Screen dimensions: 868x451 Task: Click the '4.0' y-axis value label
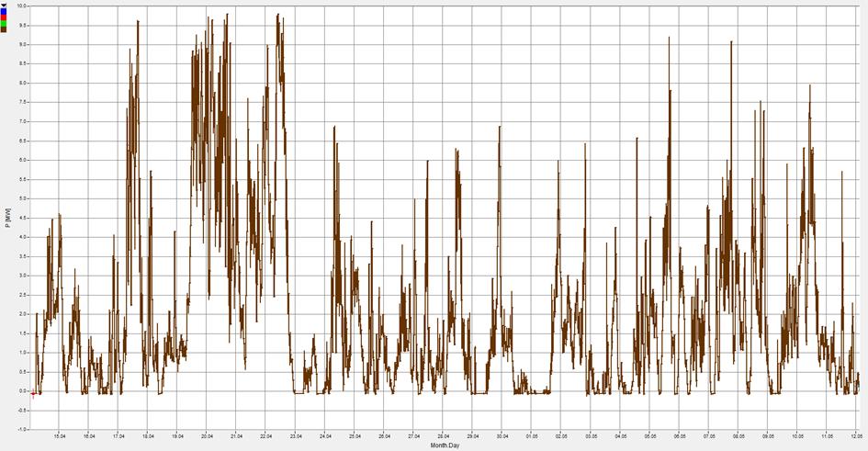click(23, 237)
